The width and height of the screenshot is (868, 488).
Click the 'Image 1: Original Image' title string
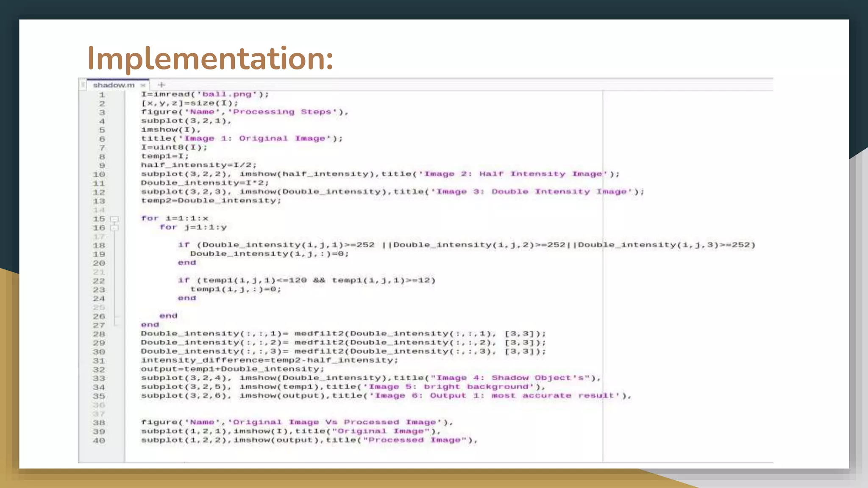(x=254, y=139)
